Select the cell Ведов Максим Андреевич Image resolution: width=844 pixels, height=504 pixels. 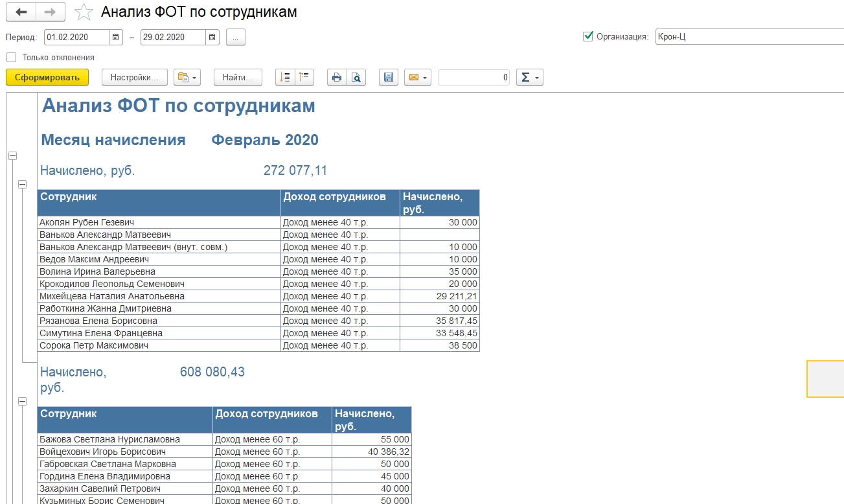tap(159, 259)
